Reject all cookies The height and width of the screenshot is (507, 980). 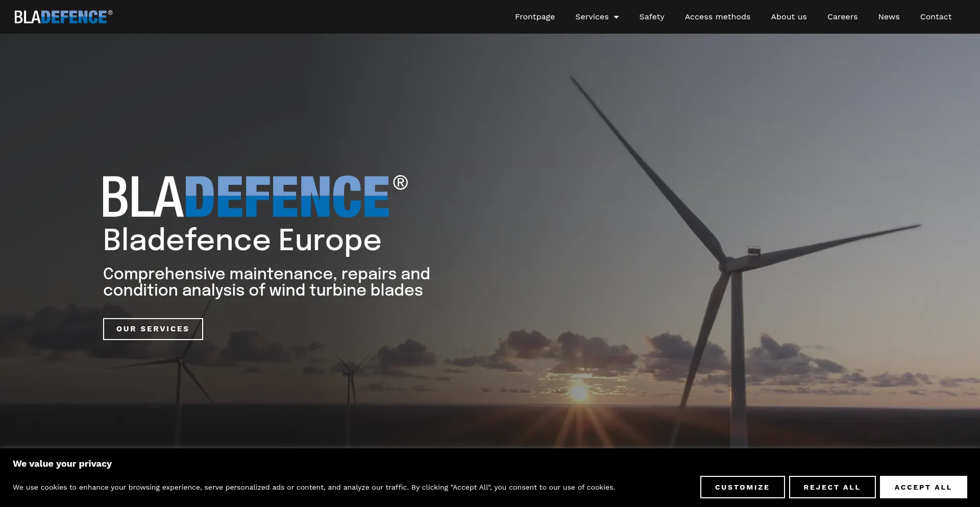pos(832,487)
